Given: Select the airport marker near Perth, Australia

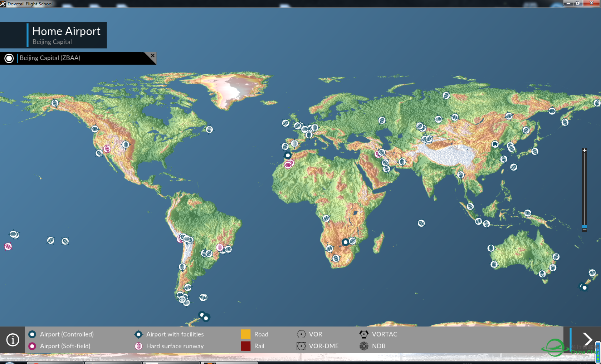Looking at the screenshot, I should (x=494, y=264).
